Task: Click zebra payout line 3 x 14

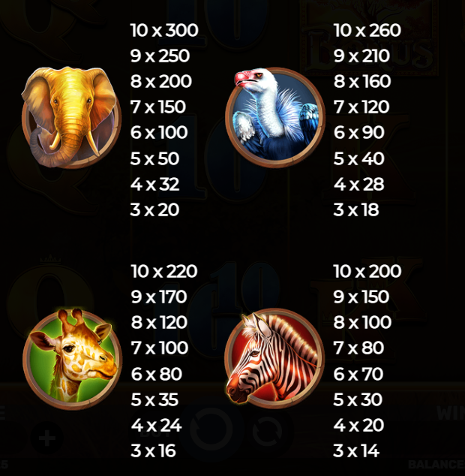Action: click(356, 450)
